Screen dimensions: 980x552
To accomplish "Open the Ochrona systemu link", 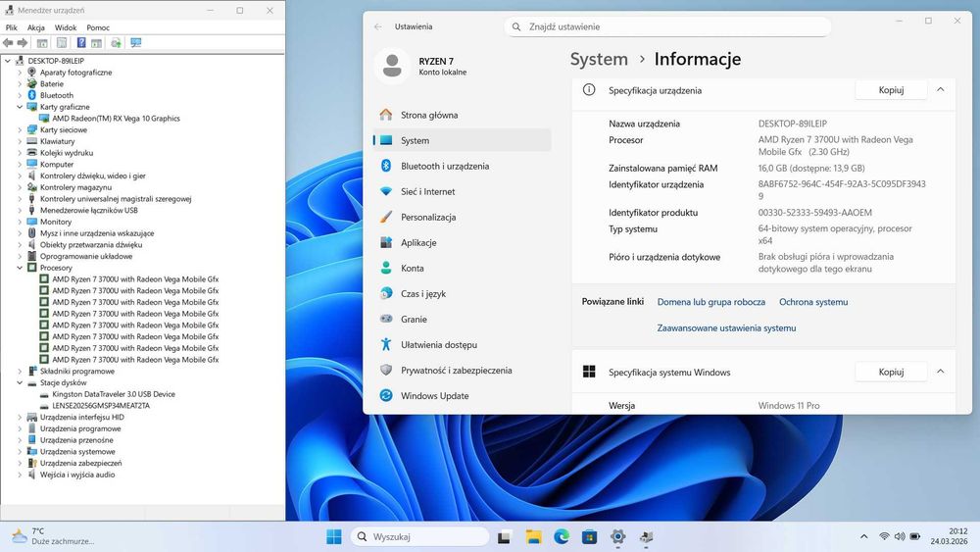I will (x=813, y=302).
